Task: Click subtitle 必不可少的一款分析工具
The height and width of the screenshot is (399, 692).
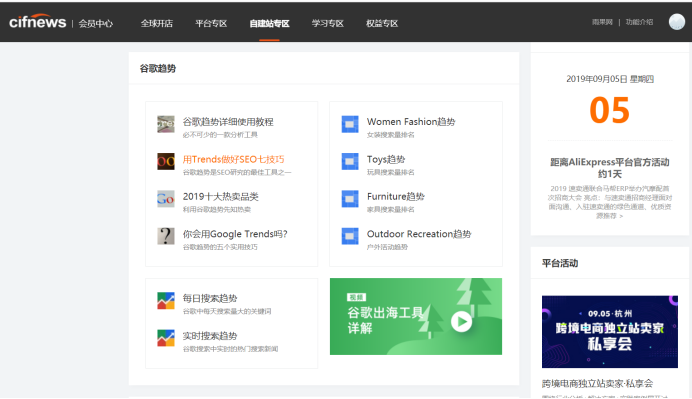Action: pos(220,135)
